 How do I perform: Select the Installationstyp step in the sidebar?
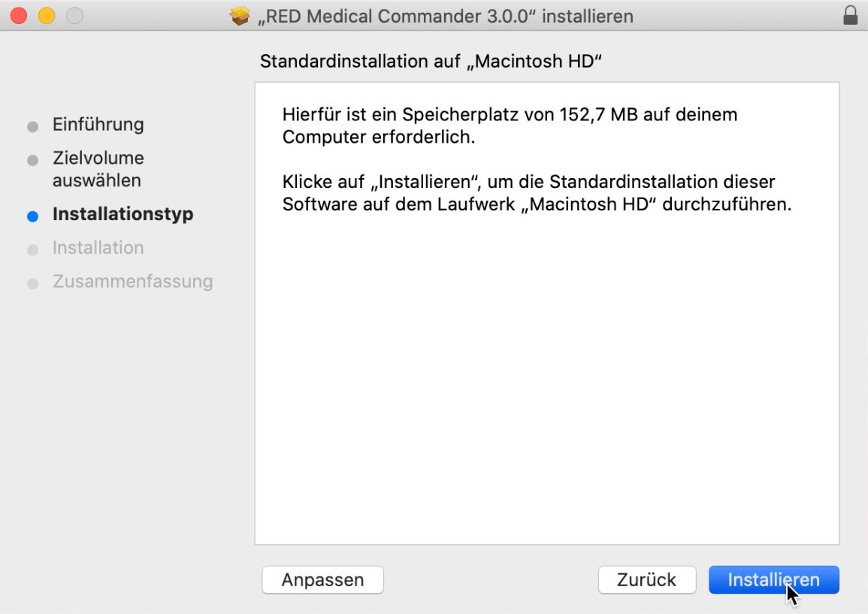click(122, 214)
